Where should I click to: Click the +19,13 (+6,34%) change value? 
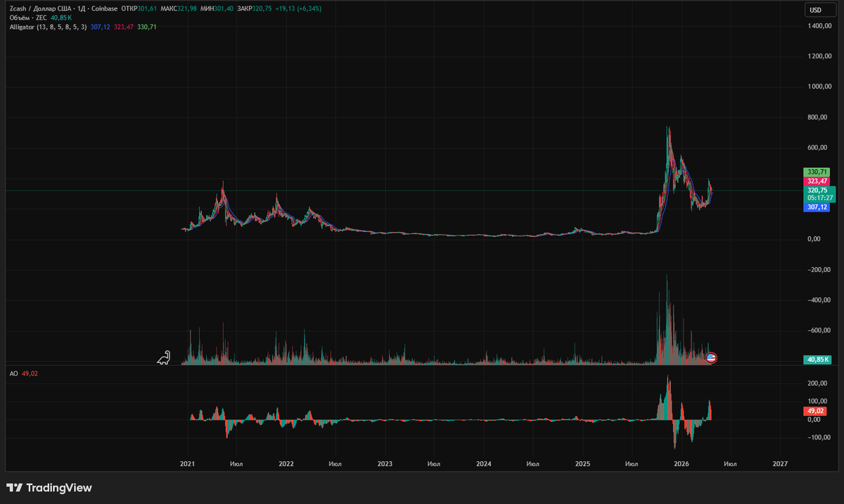click(299, 9)
